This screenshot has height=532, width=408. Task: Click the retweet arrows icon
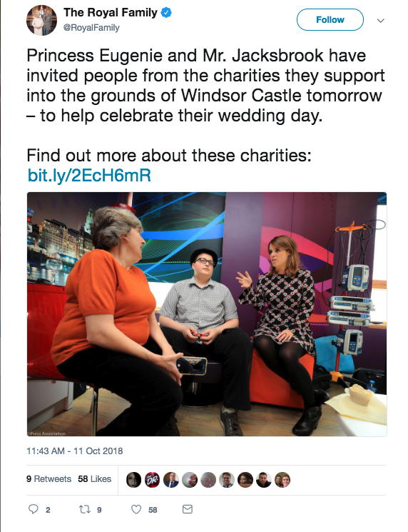pyautogui.click(x=83, y=509)
